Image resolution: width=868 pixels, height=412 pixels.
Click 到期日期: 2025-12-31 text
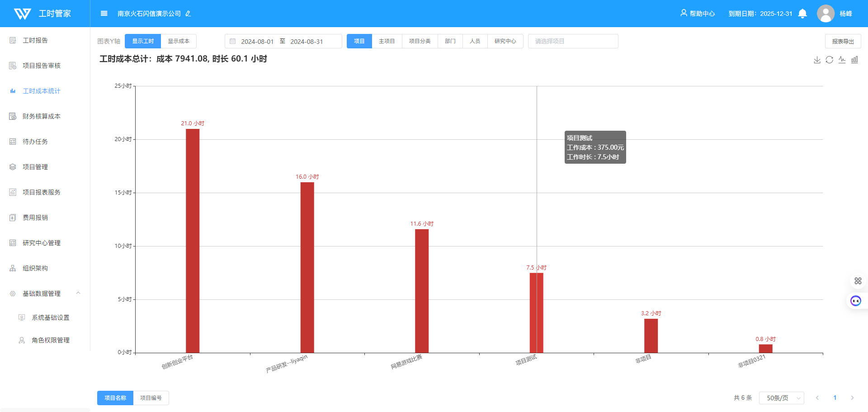pos(760,14)
